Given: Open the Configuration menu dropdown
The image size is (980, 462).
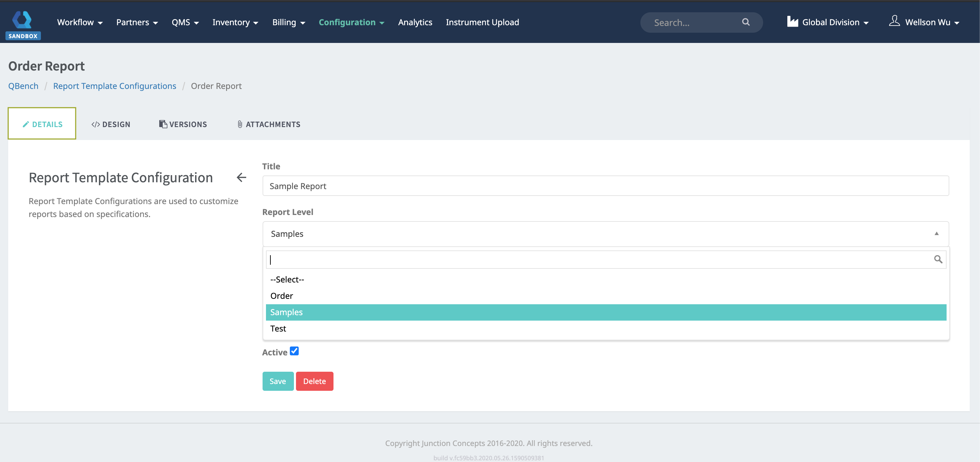Looking at the screenshot, I should click(351, 22).
